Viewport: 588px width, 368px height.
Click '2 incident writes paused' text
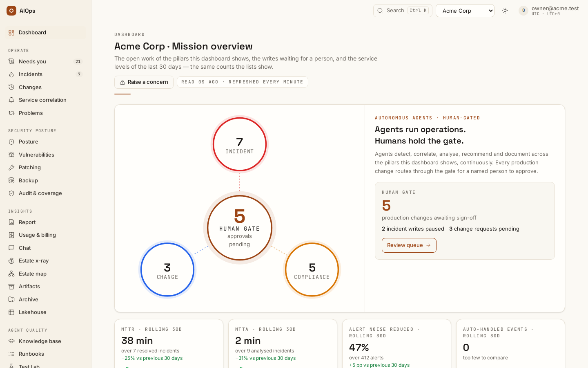(413, 229)
